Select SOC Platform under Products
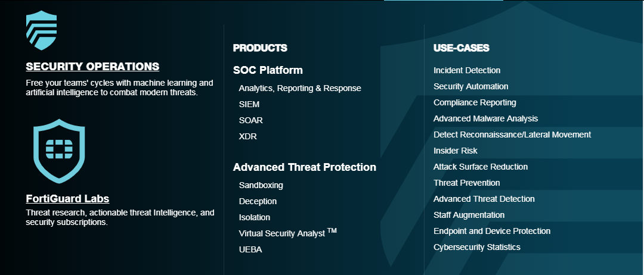Image resolution: width=644 pixels, height=275 pixels. (268, 70)
